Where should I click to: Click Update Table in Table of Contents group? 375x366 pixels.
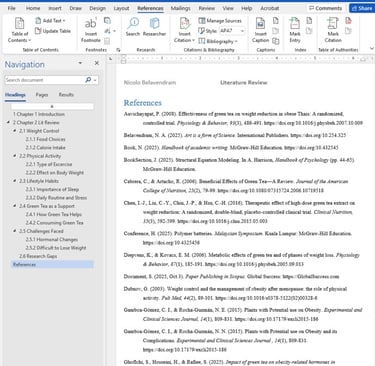pyautogui.click(x=53, y=31)
